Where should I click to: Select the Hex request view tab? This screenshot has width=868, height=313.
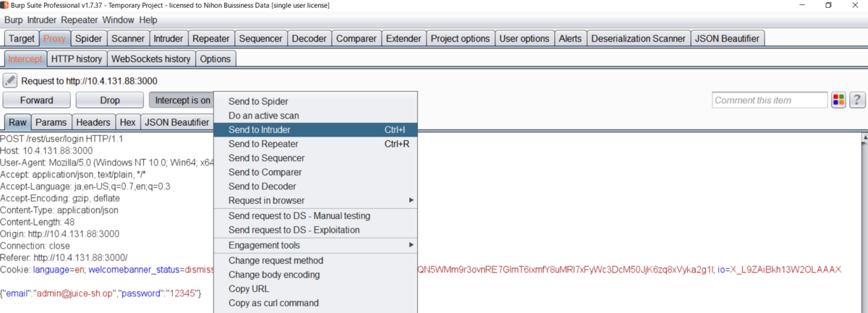[127, 122]
